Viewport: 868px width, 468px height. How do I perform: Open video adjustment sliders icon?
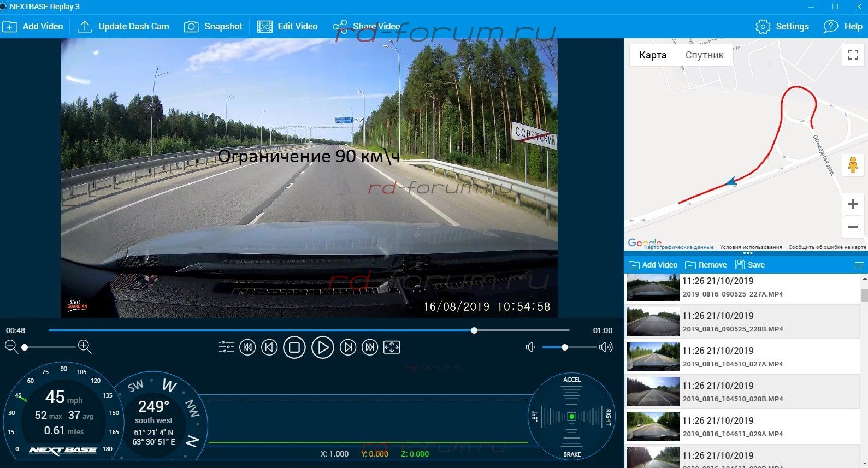[x=226, y=347]
